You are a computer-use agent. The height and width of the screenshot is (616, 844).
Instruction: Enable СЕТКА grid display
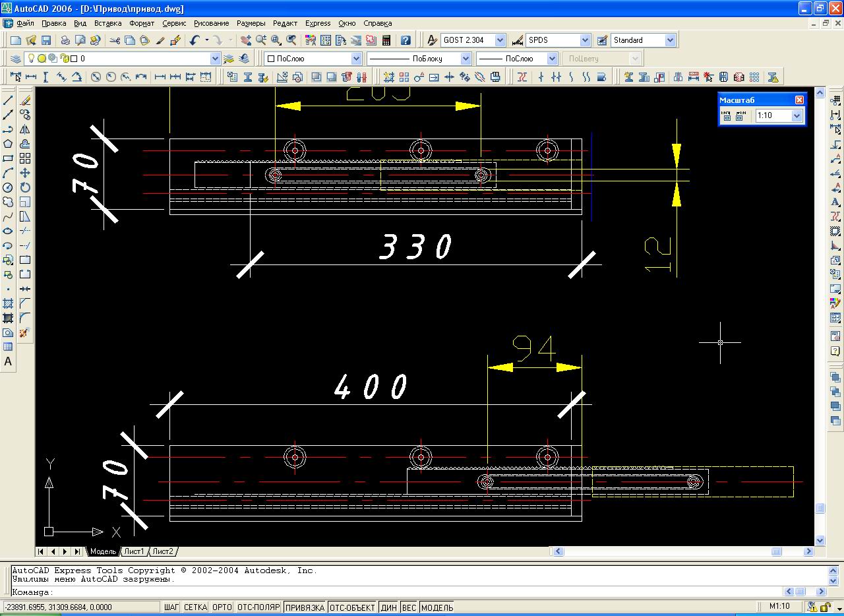click(195, 607)
